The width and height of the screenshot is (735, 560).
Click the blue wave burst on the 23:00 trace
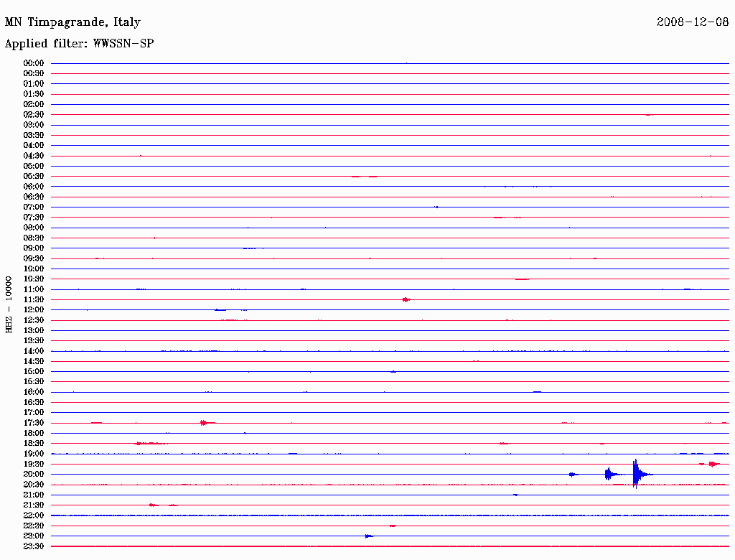coord(369,536)
